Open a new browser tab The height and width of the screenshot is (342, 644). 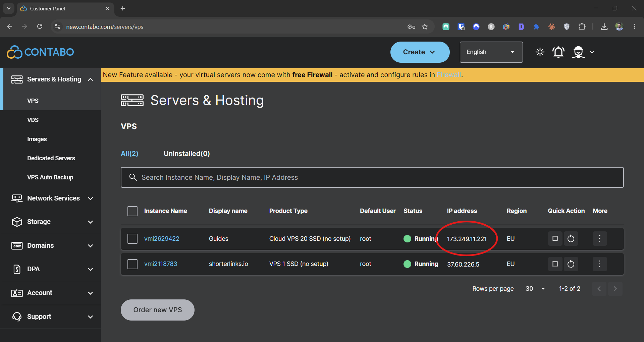point(123,8)
